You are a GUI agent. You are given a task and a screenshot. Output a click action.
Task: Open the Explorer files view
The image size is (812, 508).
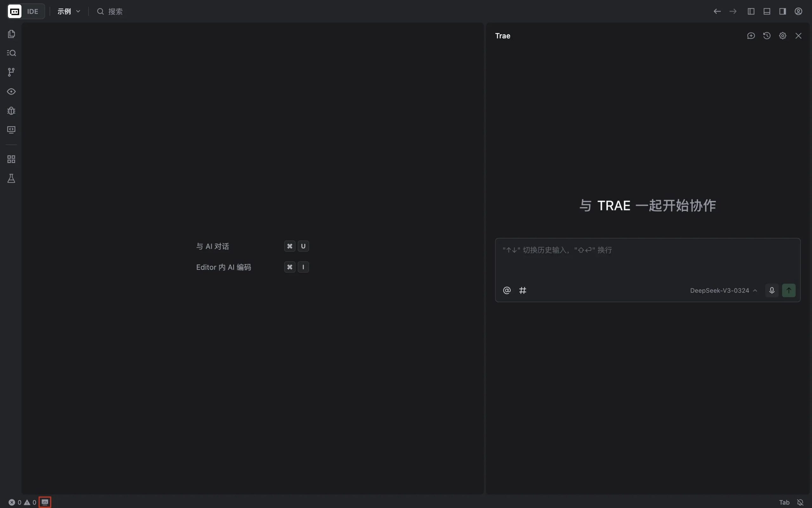[x=11, y=34]
